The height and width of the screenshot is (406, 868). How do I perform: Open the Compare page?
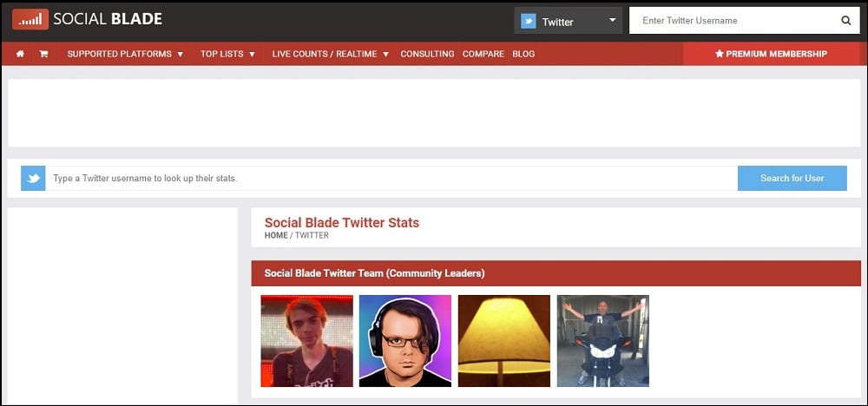483,54
